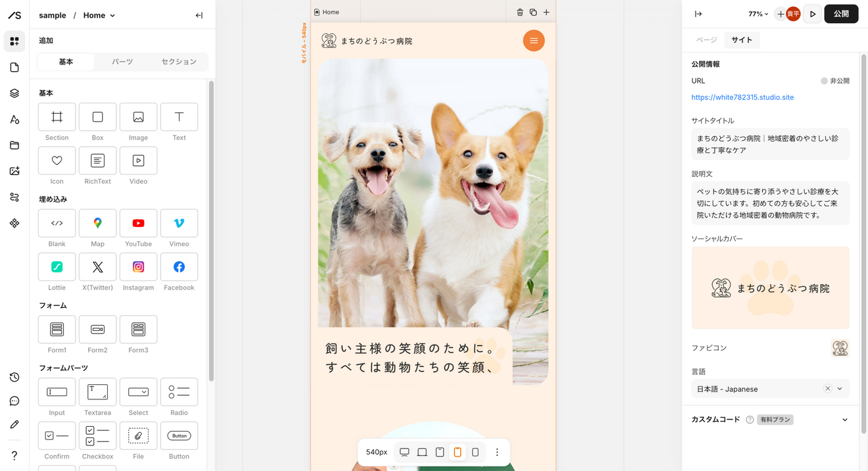Open the comments speech bubble

14,401
